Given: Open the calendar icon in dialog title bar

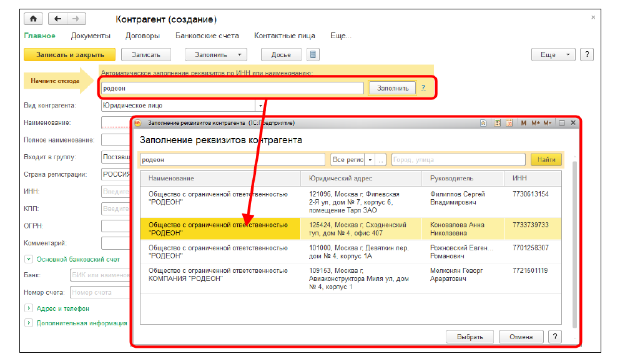Looking at the screenshot, I should click(509, 123).
